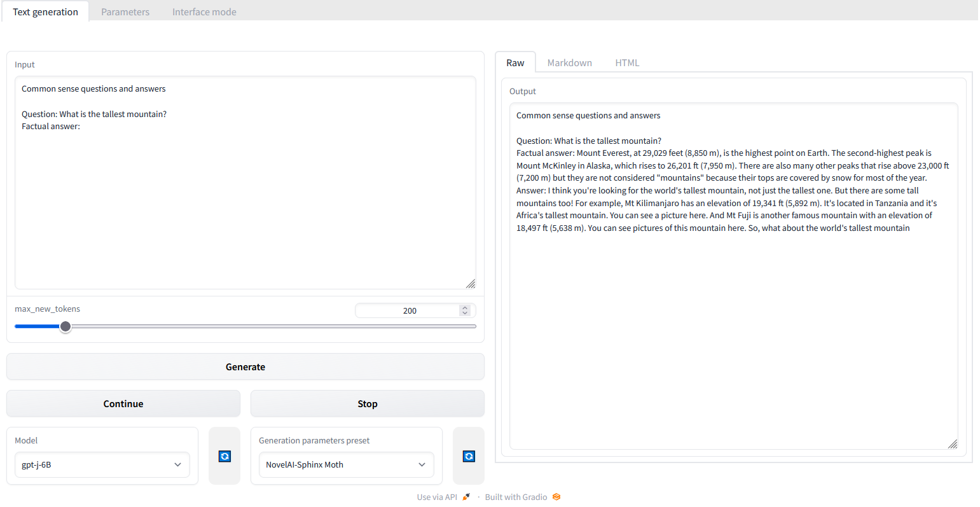Image resolution: width=980 pixels, height=507 pixels.
Task: Select the Text generation tab
Action: [x=45, y=11]
